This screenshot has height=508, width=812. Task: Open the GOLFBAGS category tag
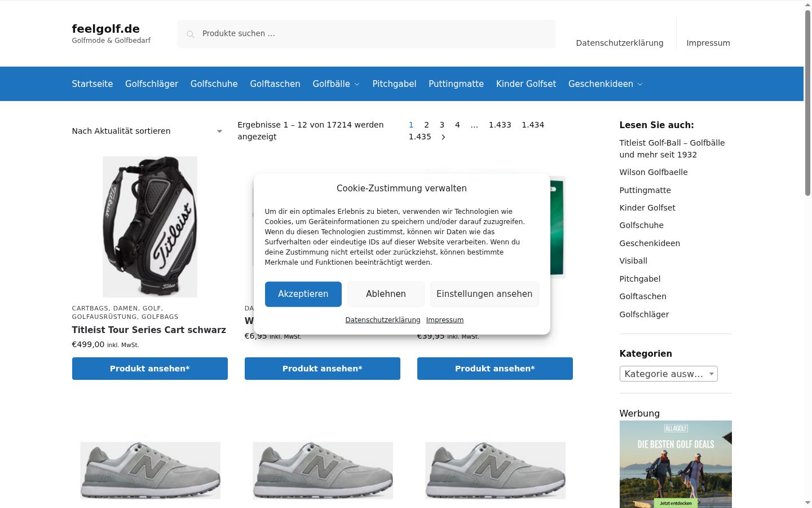(x=160, y=317)
